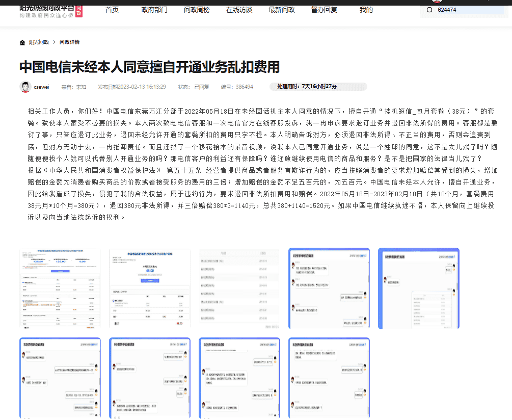Viewport: 512px width, 420px height.
Task: Click the post title heading
Action: [x=150, y=67]
